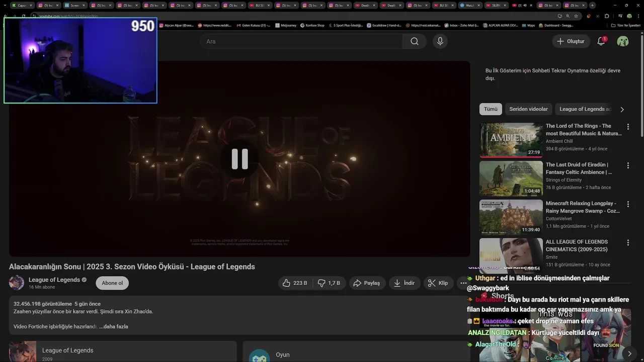Open more actions three-dot button beside Klip
The height and width of the screenshot is (362, 644).
point(463,283)
